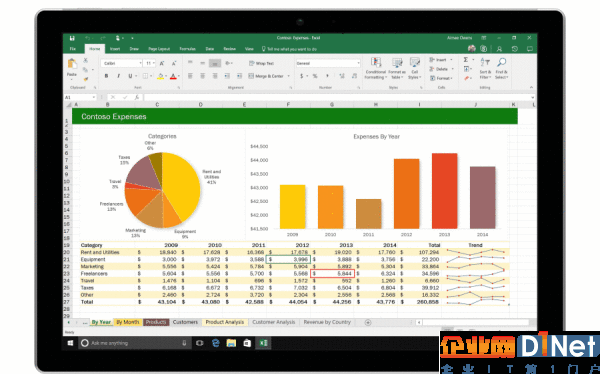This screenshot has height=374, width=600.
Task: Click the Clear eraser icon
Action: (466, 78)
